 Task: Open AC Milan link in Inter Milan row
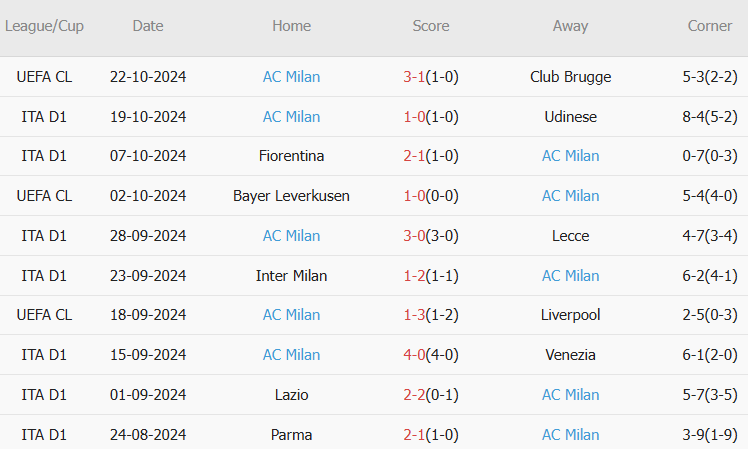pos(570,276)
